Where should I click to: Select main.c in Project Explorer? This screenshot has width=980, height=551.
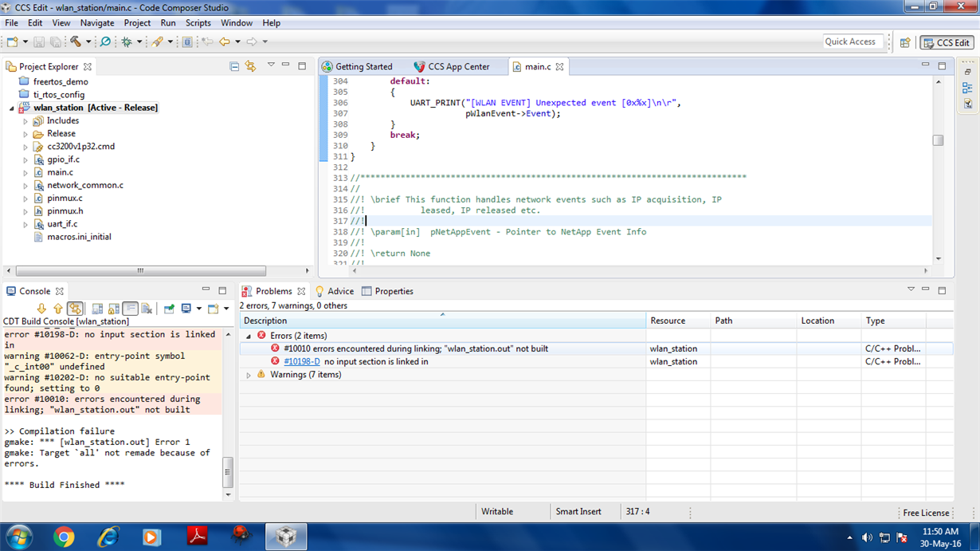(60, 172)
